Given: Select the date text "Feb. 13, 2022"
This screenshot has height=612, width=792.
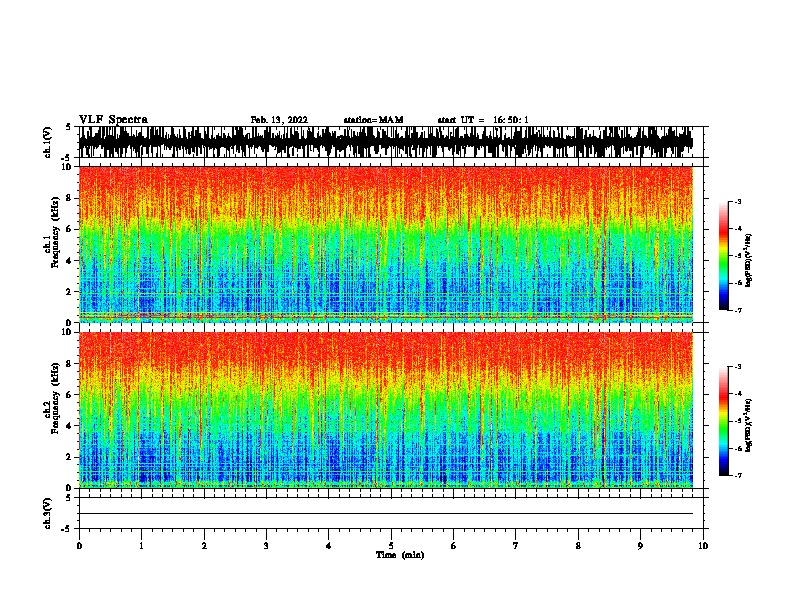Looking at the screenshot, I should click(279, 120).
